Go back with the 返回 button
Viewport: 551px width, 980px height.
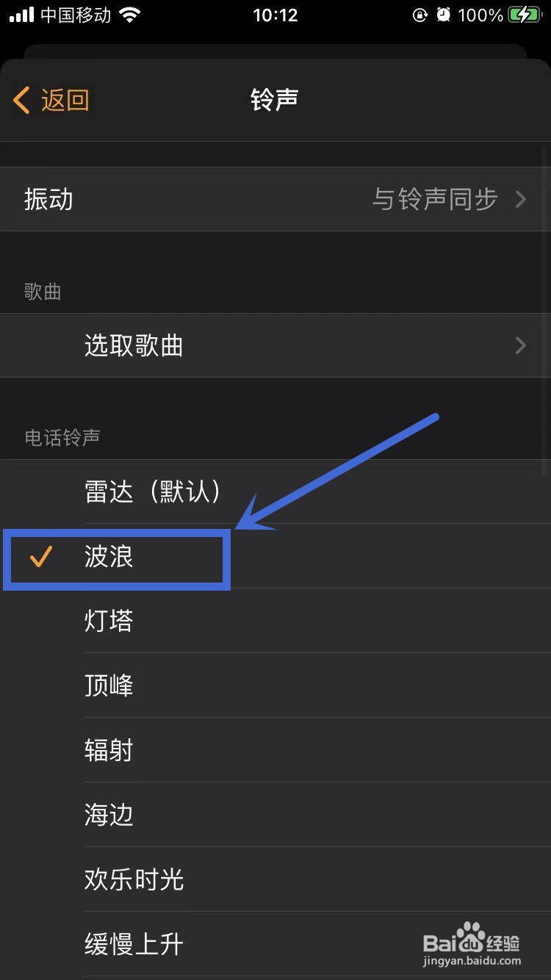[x=51, y=100]
